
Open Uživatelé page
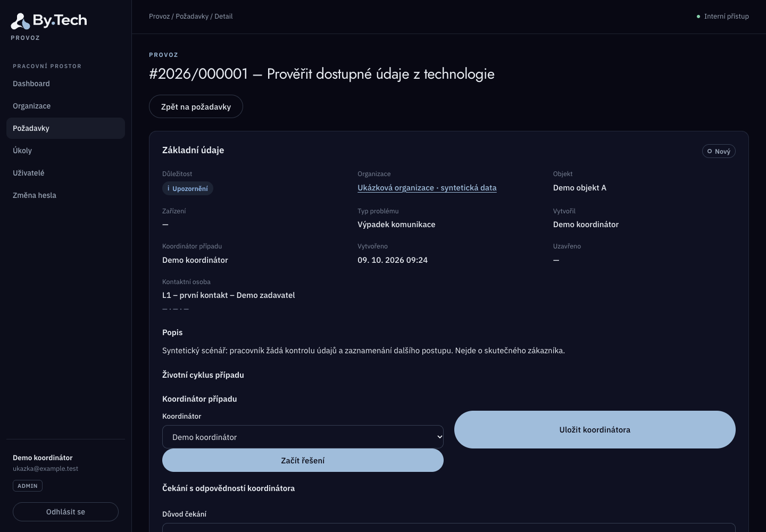coord(65,173)
